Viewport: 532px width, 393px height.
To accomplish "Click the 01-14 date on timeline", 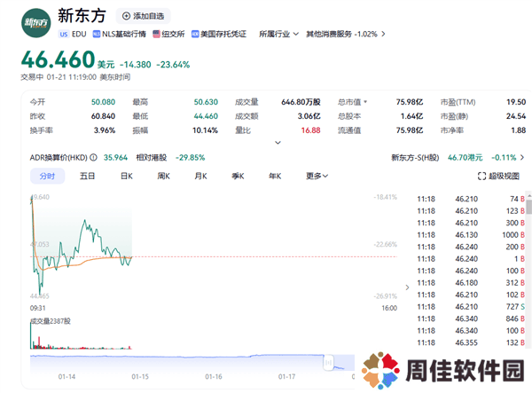I will (66, 377).
